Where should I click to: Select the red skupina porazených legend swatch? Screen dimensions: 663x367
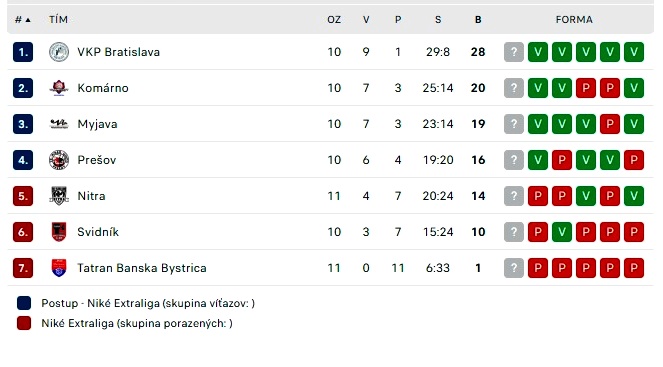[24, 323]
